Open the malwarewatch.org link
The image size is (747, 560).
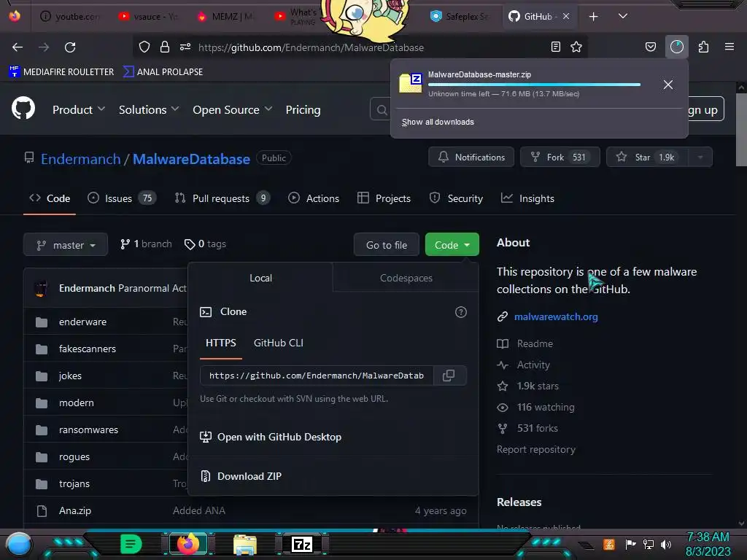click(556, 316)
